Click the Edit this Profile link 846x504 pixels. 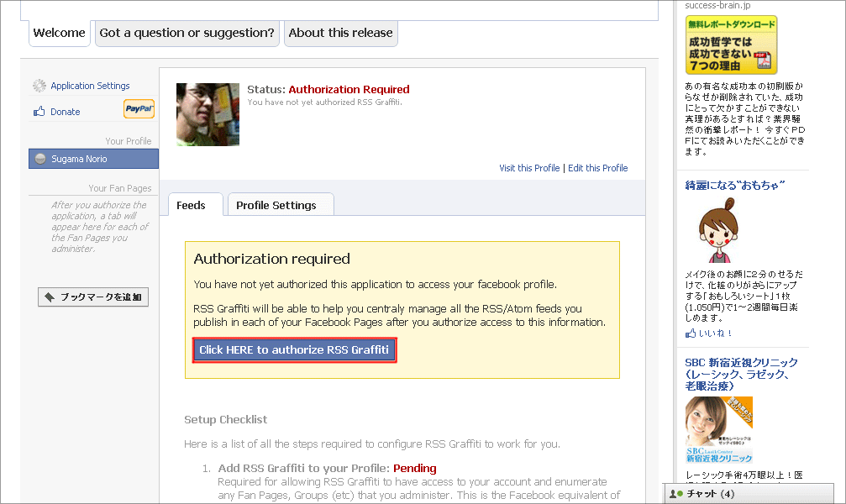598,168
